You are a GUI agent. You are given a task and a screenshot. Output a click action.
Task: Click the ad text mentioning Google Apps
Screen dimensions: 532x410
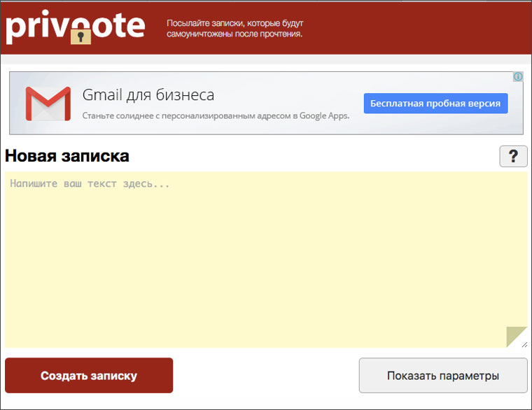(216, 116)
